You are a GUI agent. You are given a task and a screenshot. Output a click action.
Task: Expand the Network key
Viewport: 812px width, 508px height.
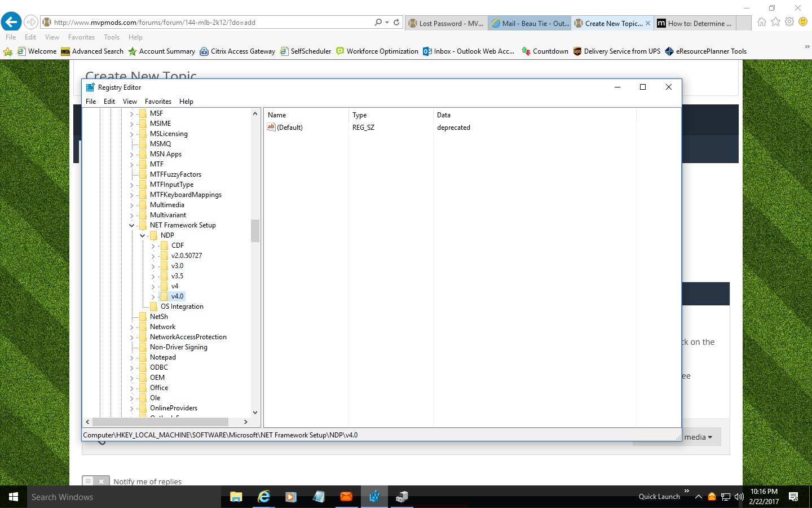(x=131, y=327)
